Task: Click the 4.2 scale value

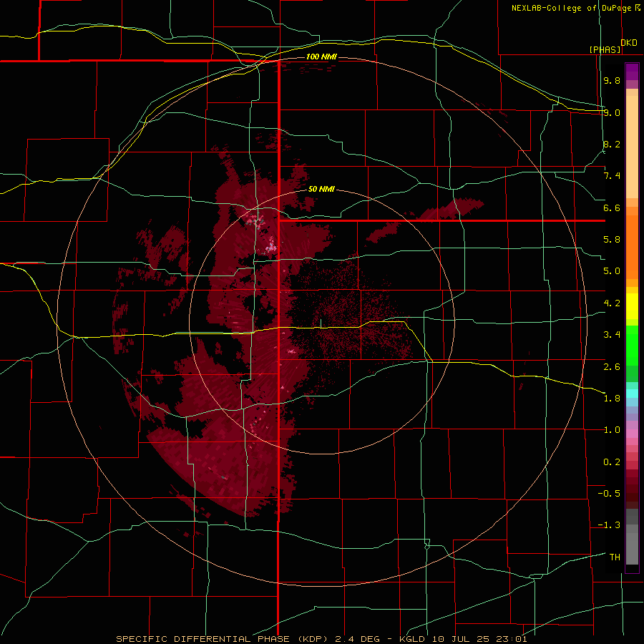Action: (x=612, y=303)
